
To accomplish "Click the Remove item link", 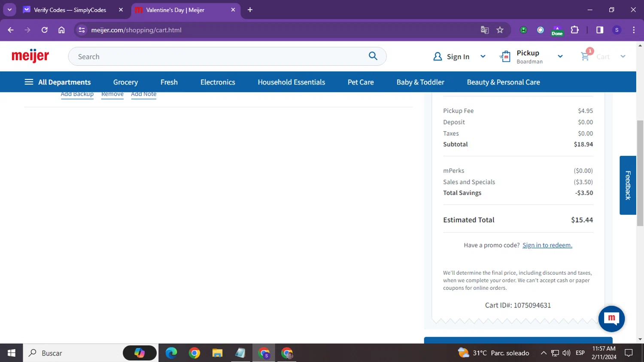I will pyautogui.click(x=112, y=94).
